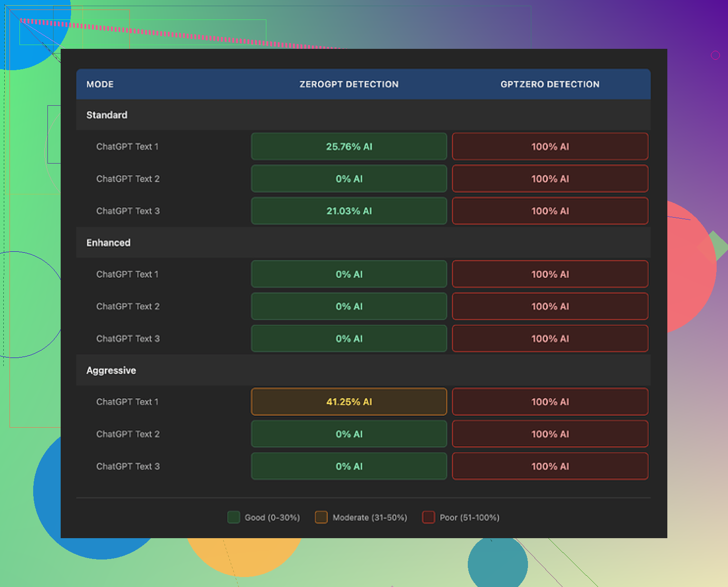Select the MODE column header
The image size is (728, 587).
(x=100, y=84)
